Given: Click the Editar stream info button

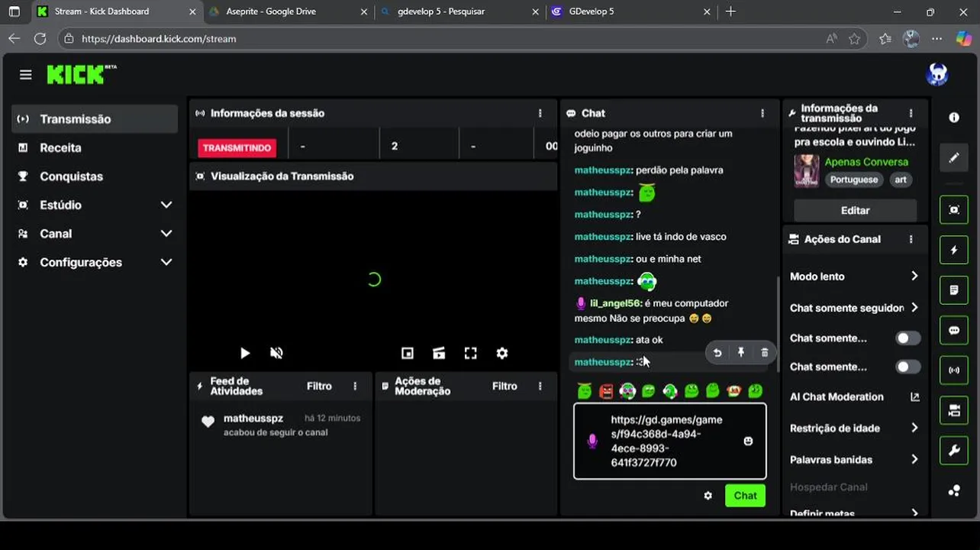Looking at the screenshot, I should pos(855,210).
